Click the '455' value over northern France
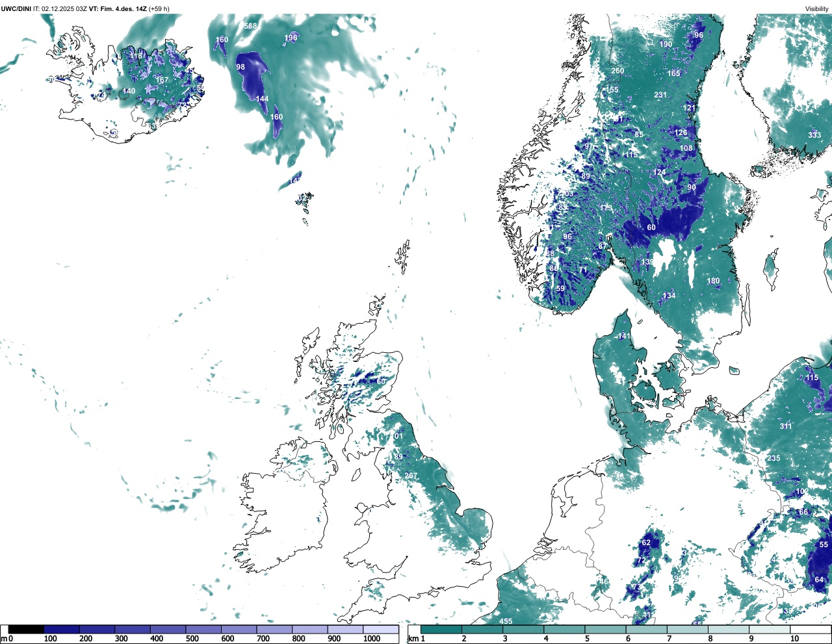 pos(506,621)
